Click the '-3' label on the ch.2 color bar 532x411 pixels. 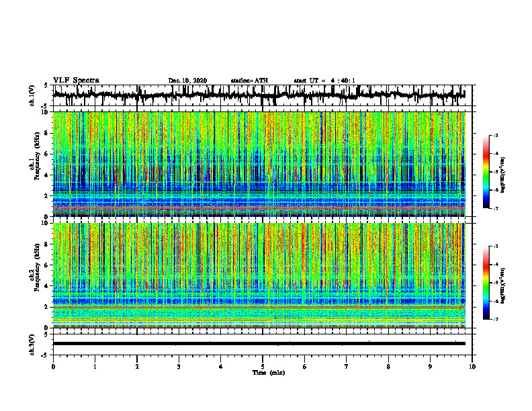coord(495,246)
